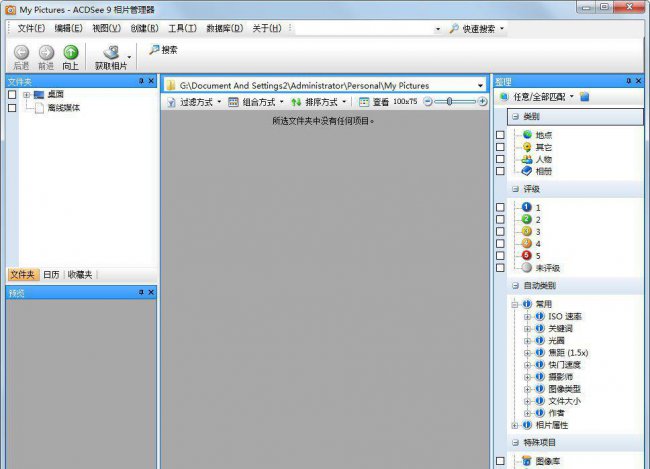Open the folder path dropdown arrow

pyautogui.click(x=480, y=86)
